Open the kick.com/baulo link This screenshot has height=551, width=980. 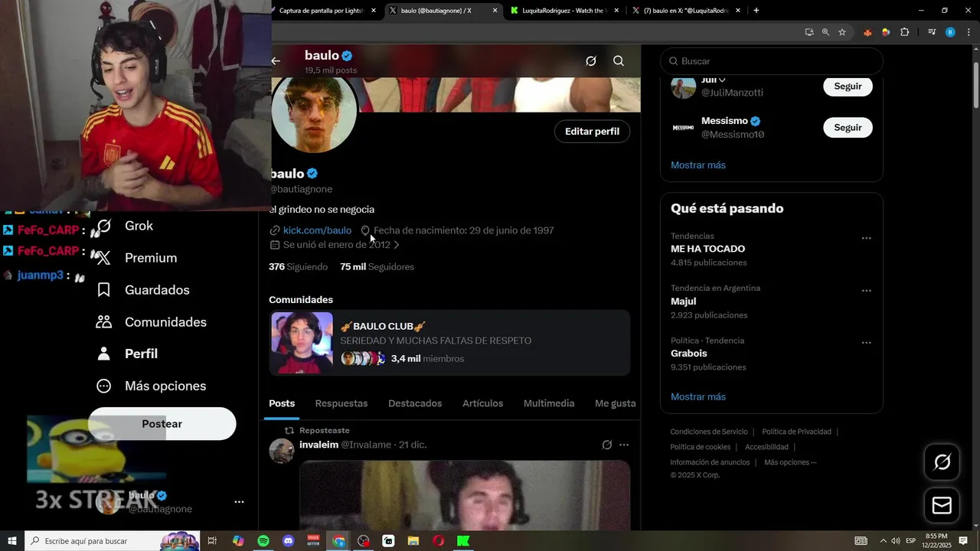[x=317, y=230]
